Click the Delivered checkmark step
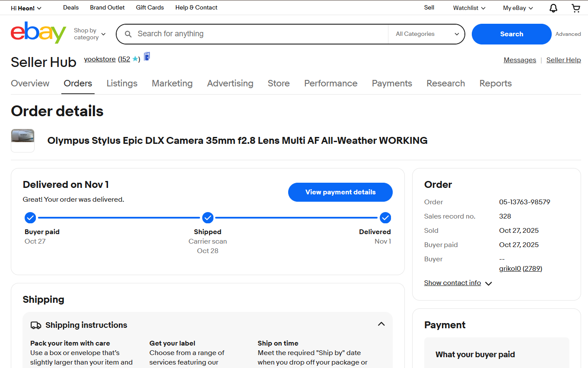The height and width of the screenshot is (368, 588). click(385, 217)
